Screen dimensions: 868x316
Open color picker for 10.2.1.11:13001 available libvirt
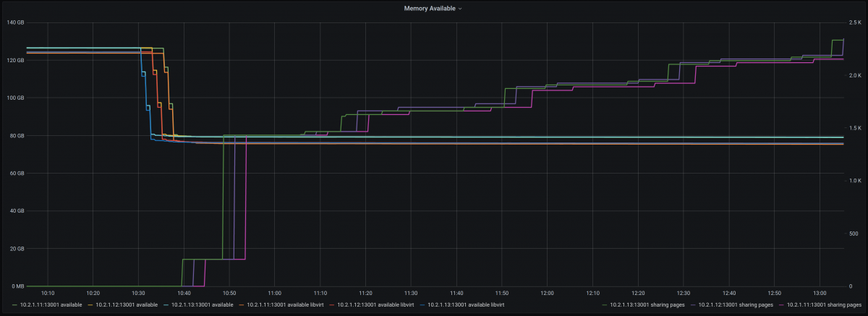242,306
